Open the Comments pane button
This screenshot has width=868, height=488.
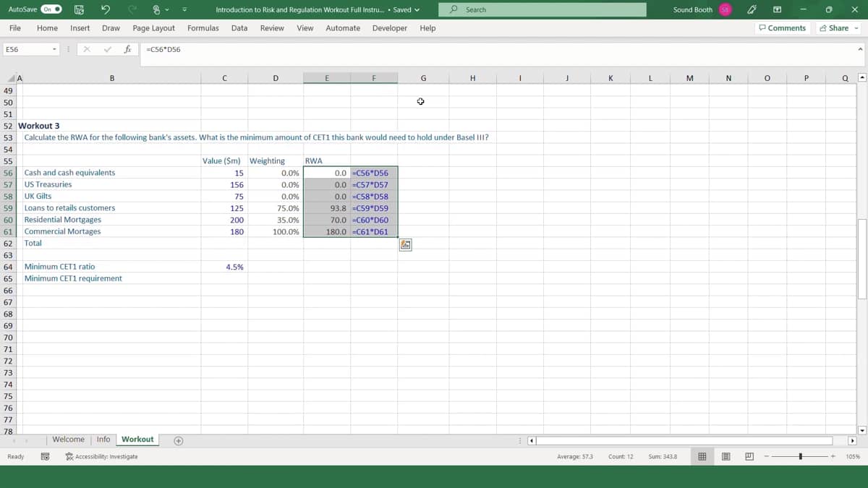tap(782, 28)
